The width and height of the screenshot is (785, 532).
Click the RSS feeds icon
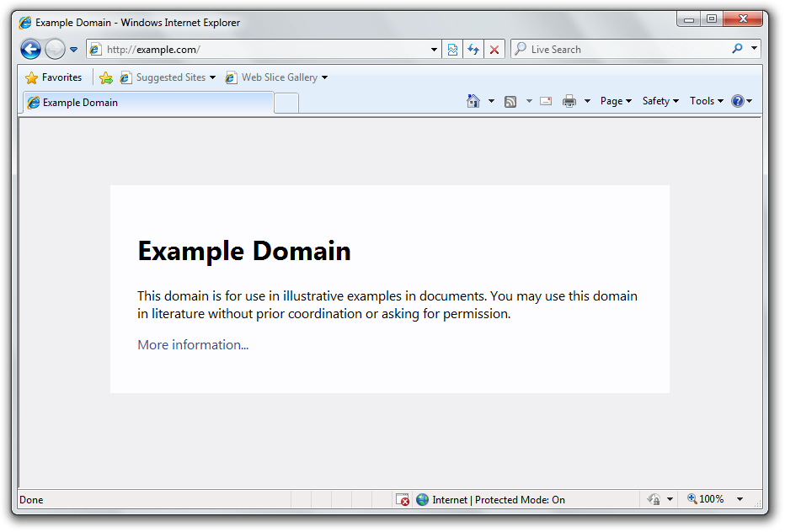(x=510, y=101)
